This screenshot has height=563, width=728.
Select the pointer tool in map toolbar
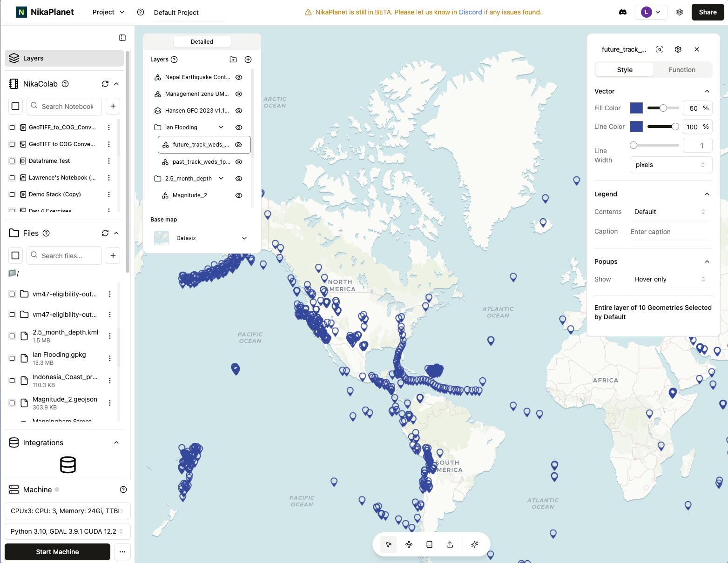point(389,544)
